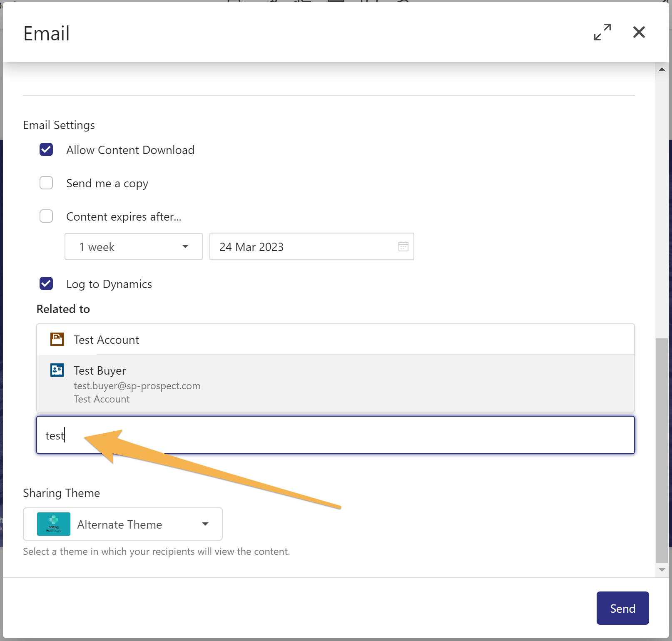Click the Send button
This screenshot has height=641, width=672.
(622, 608)
